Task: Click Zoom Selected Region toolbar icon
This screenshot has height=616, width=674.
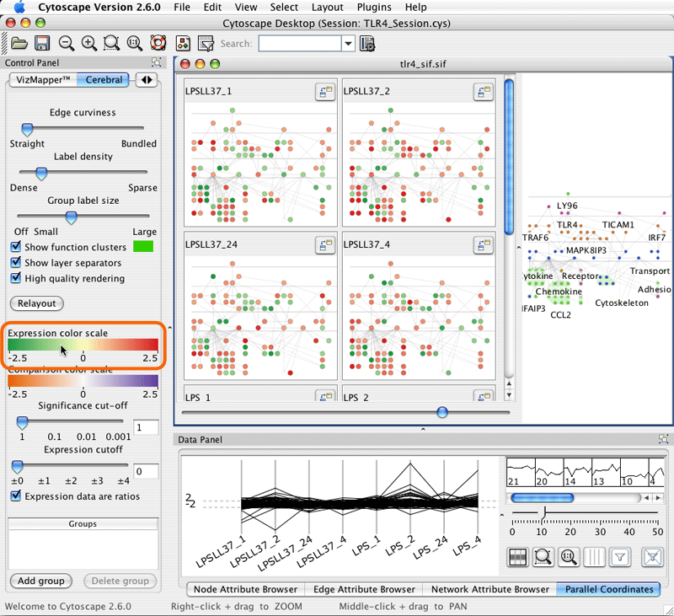Action: (x=112, y=44)
